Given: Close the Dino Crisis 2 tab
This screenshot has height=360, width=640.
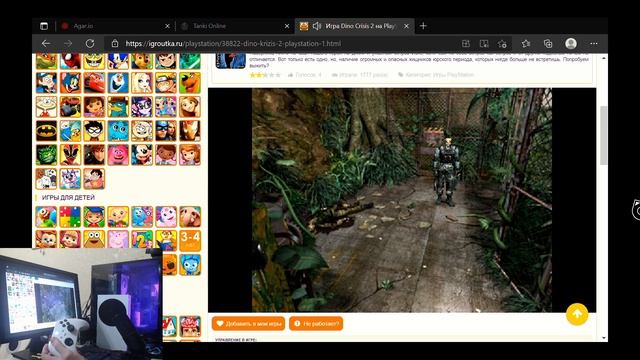Looking at the screenshot, I should (x=407, y=26).
